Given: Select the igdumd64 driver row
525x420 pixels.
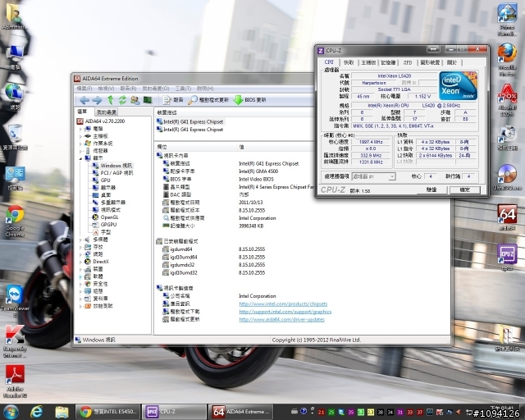Looking at the screenshot, I should [180, 249].
